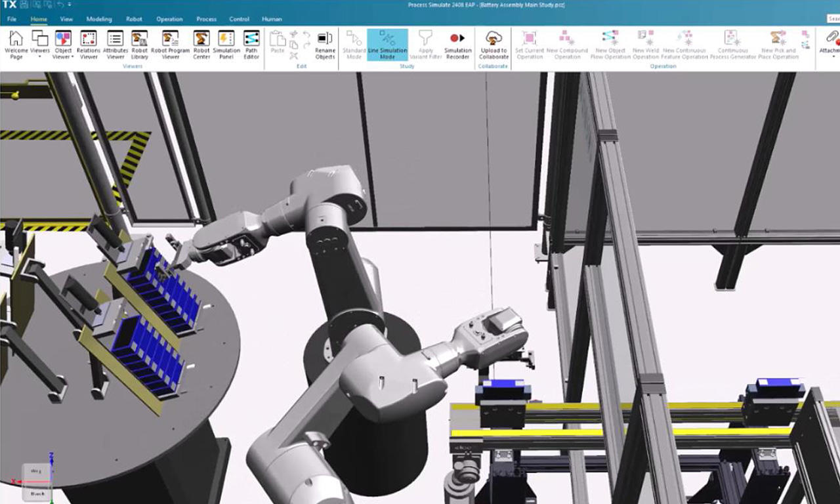Launch the Path Editor
Image resolution: width=840 pixels, height=504 pixels.
pos(251,45)
